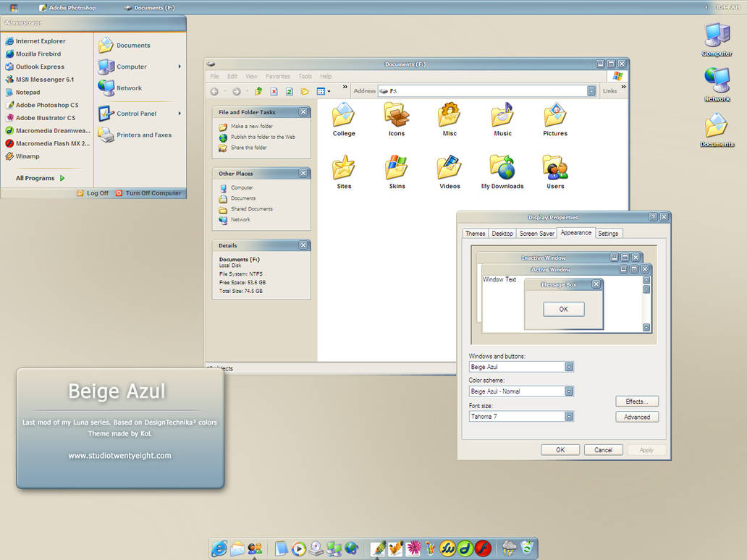Screen dimensions: 747x560
Task: Switch to the Screen Saver tab
Action: click(537, 233)
